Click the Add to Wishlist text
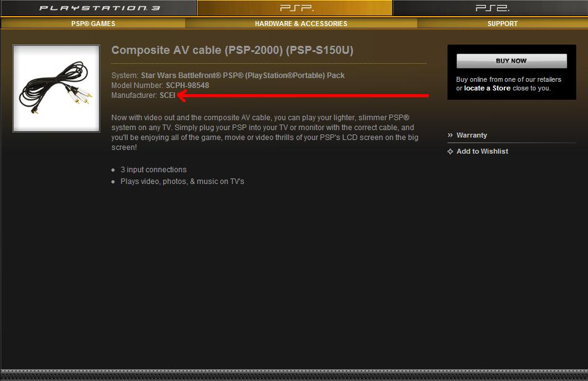588x381 pixels. tap(482, 151)
